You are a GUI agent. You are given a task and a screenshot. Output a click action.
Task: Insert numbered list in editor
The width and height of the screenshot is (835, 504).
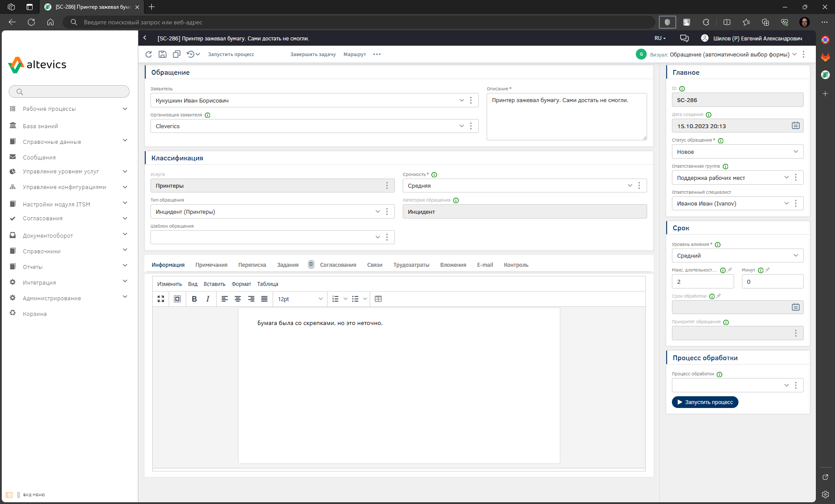pos(335,299)
